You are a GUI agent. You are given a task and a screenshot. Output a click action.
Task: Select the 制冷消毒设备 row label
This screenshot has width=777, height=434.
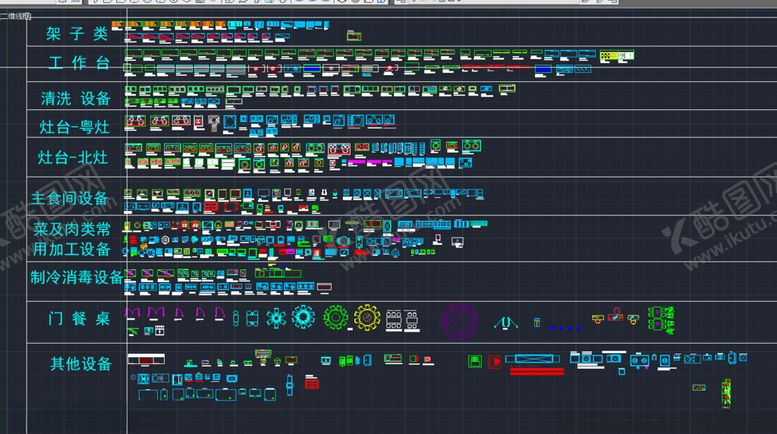(x=76, y=277)
